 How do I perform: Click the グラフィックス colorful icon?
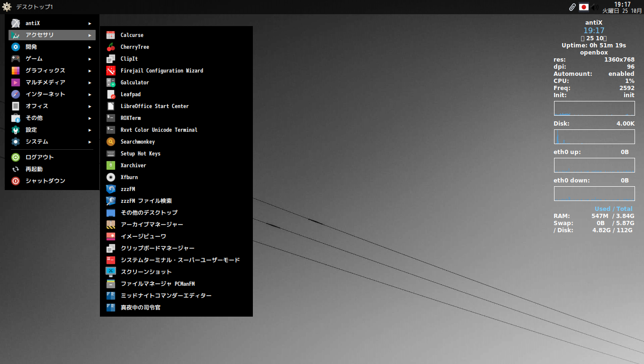16,71
